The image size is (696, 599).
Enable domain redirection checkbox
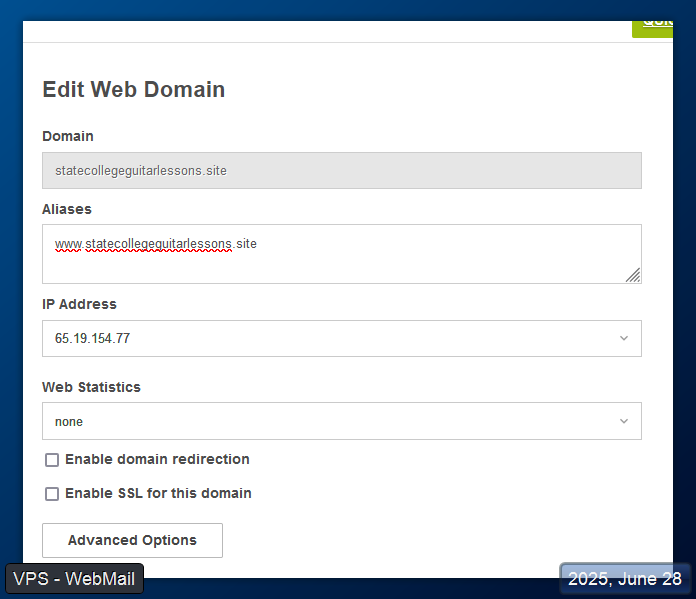(x=52, y=460)
